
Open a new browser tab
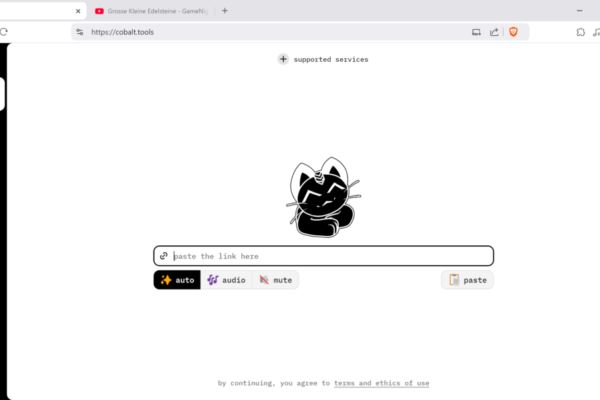tap(225, 10)
